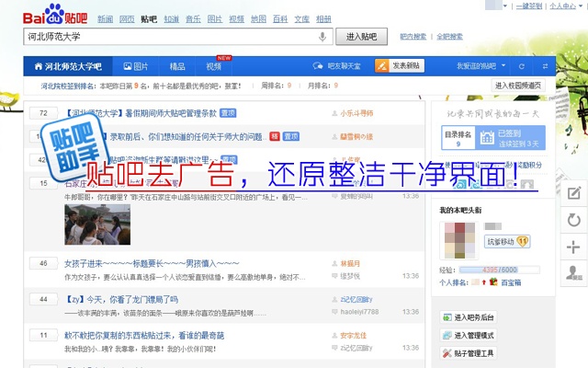This screenshot has height=368, width=588.
Task: Switch to the 图片 tab
Action: (136, 66)
